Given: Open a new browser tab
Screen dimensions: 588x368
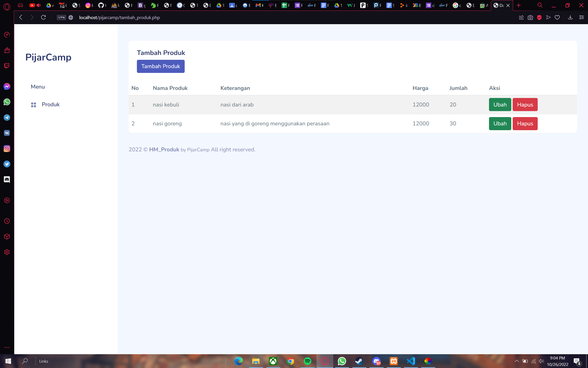Looking at the screenshot, I should point(518,5).
